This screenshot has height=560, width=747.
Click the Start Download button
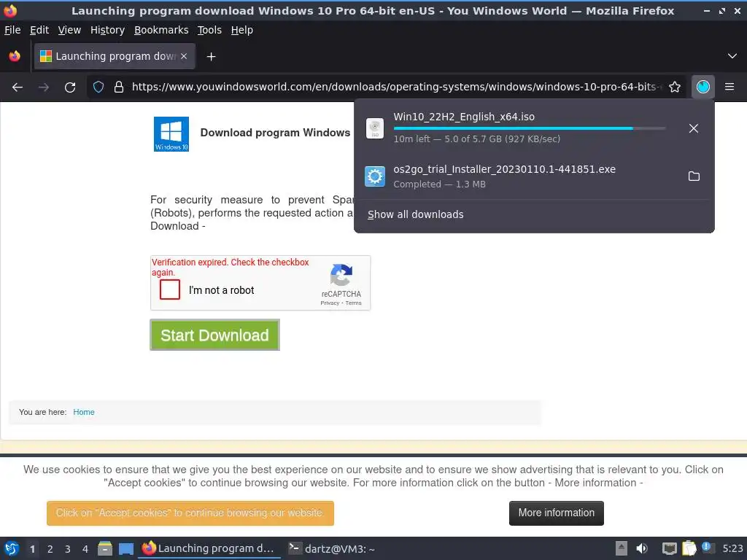215,335
